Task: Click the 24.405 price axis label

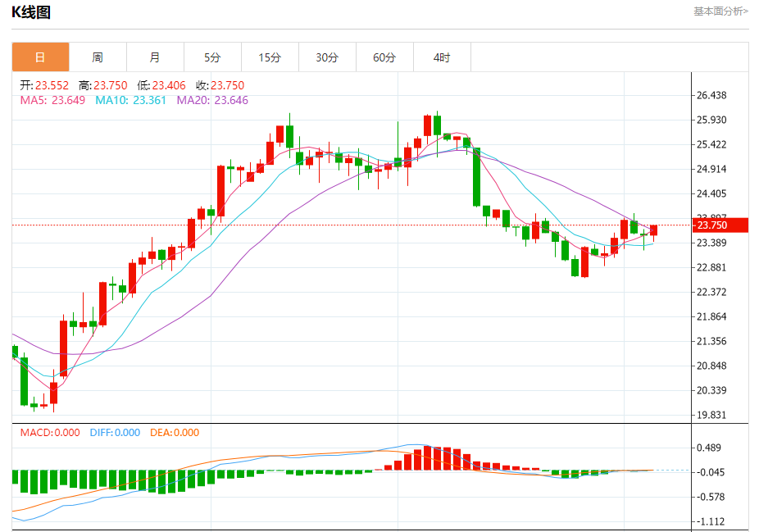Action: (x=711, y=194)
